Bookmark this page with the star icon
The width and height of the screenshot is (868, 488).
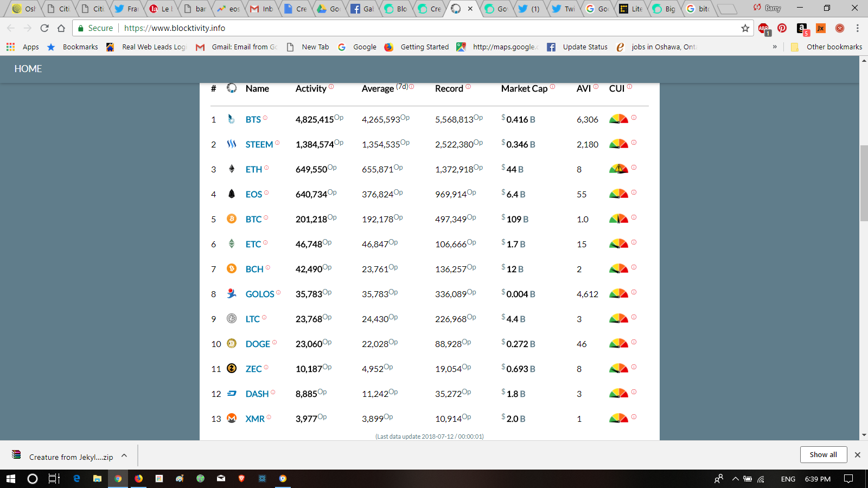tap(745, 28)
